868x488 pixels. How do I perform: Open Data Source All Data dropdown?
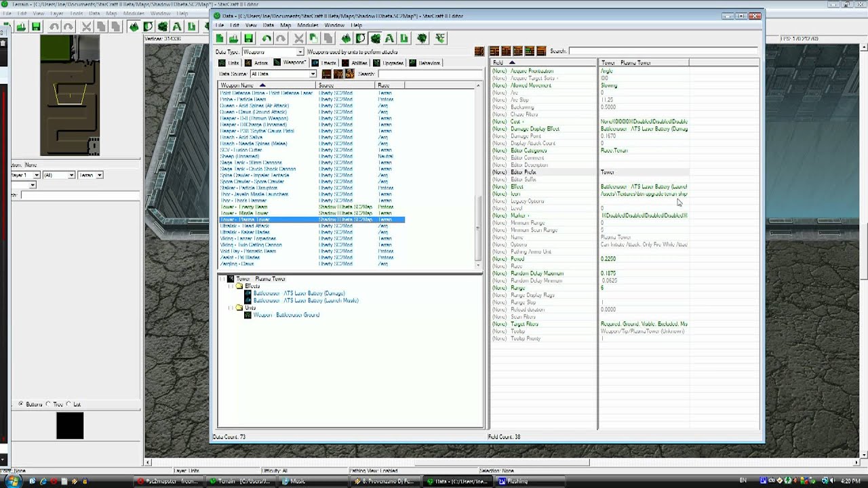(313, 74)
